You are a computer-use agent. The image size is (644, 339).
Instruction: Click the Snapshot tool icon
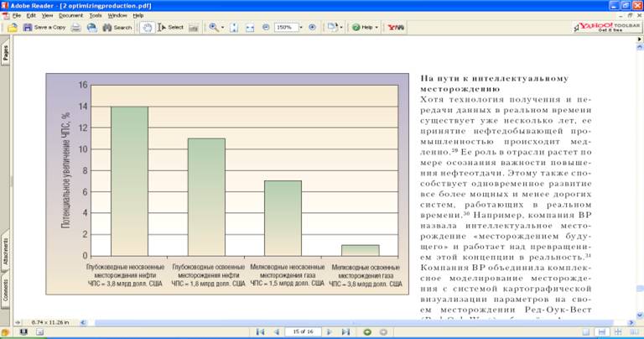[194, 27]
